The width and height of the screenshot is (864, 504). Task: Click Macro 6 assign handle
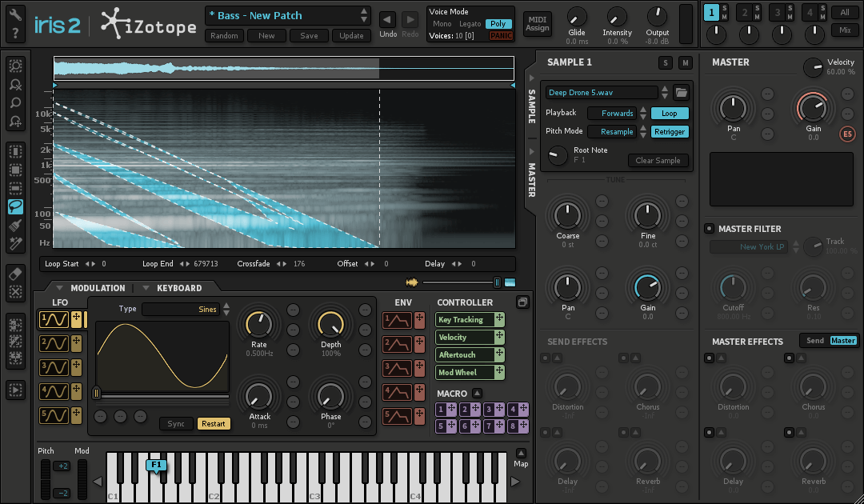[475, 426]
